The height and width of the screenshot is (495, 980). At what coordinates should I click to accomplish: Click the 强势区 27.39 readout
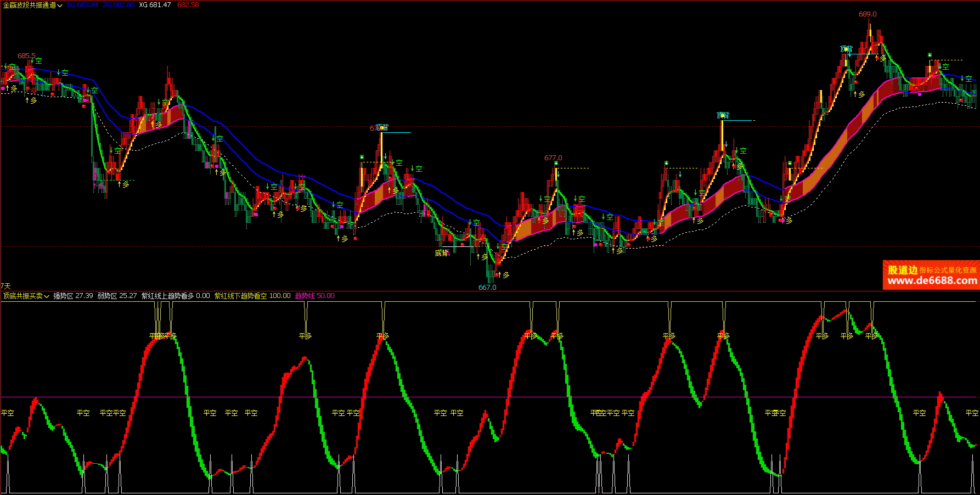[x=73, y=296]
